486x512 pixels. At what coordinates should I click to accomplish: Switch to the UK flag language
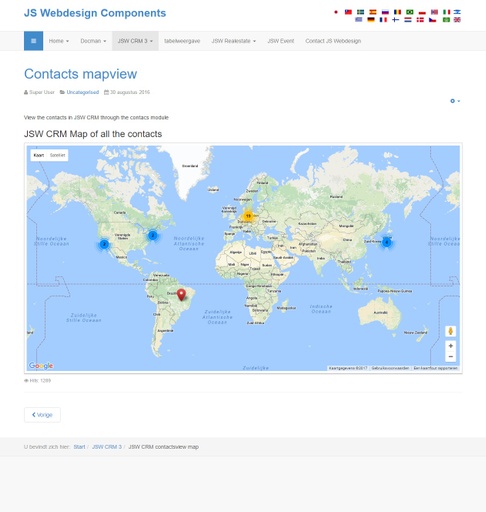coord(457,20)
